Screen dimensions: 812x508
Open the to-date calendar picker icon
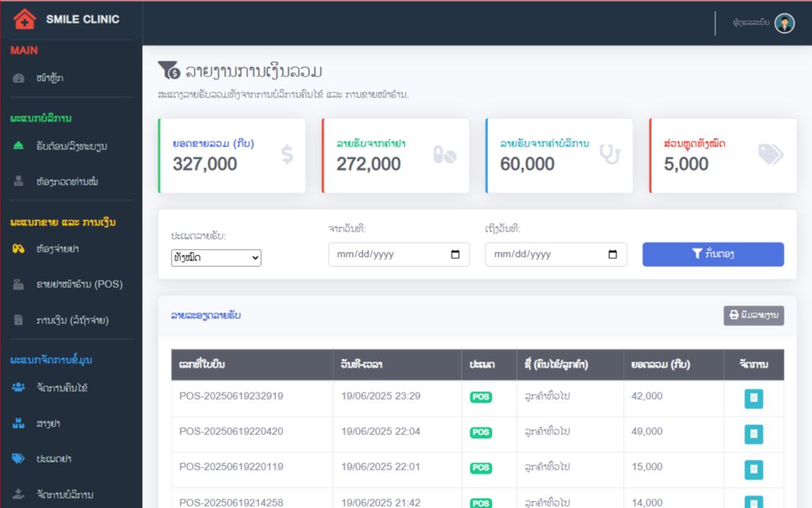click(x=612, y=255)
